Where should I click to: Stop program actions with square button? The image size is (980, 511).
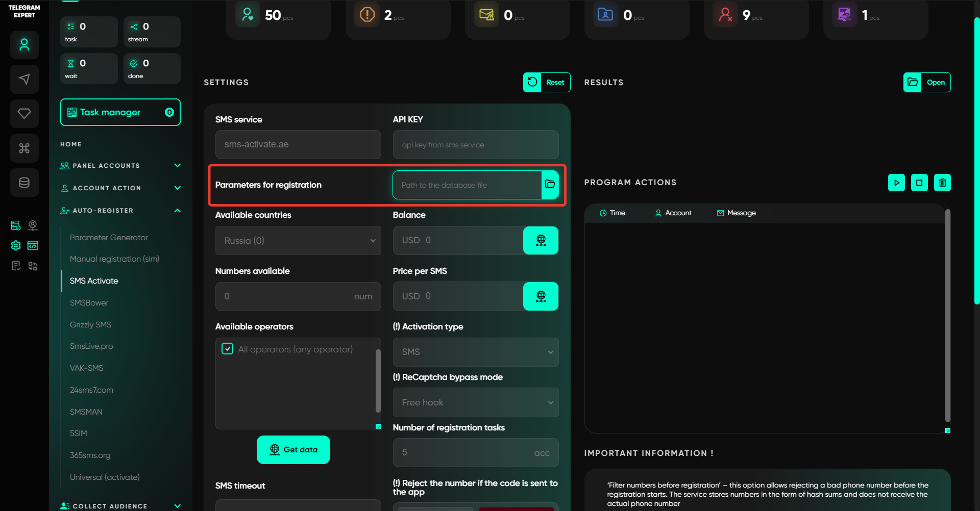919,183
